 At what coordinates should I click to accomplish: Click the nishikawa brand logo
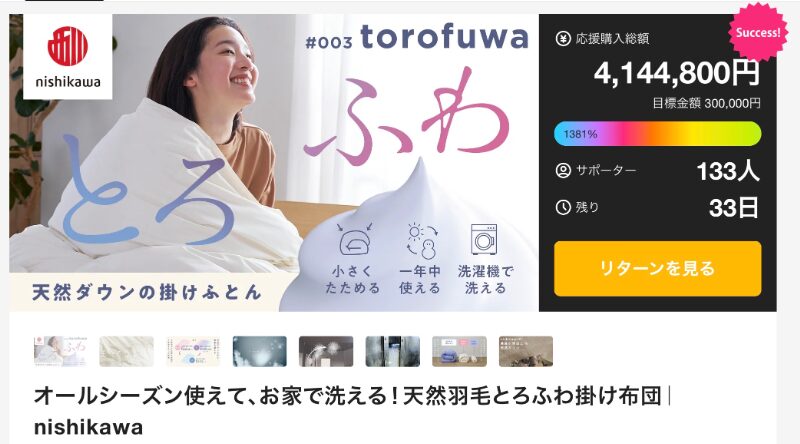(x=68, y=57)
